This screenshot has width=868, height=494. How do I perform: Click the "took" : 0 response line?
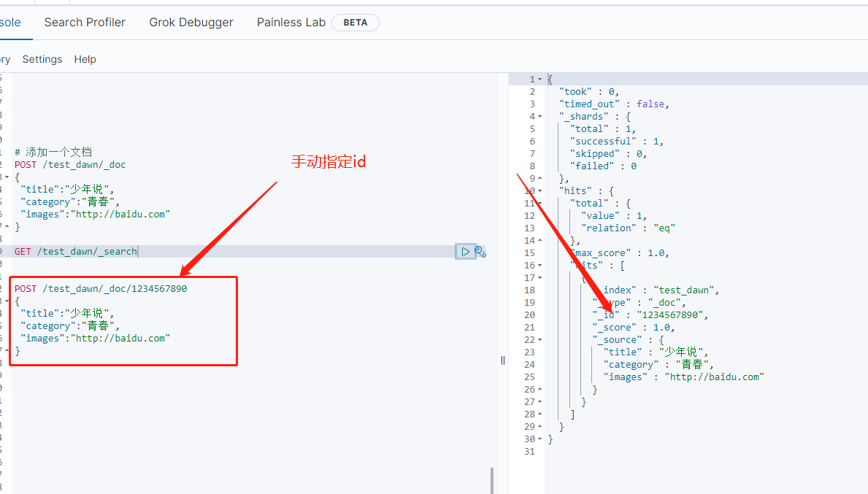point(589,92)
